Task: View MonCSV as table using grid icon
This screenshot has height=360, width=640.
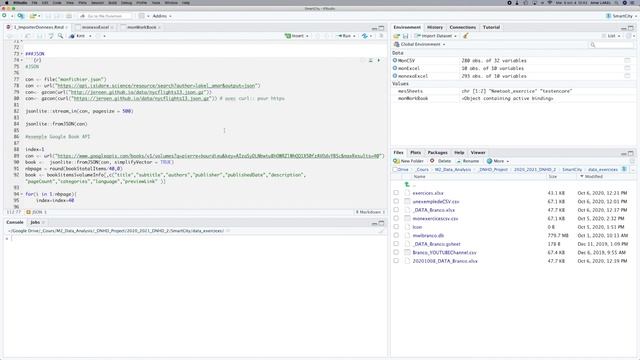Action: pos(627,60)
